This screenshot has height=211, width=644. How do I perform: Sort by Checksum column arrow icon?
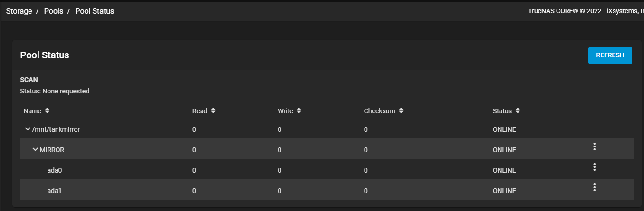[x=401, y=111]
